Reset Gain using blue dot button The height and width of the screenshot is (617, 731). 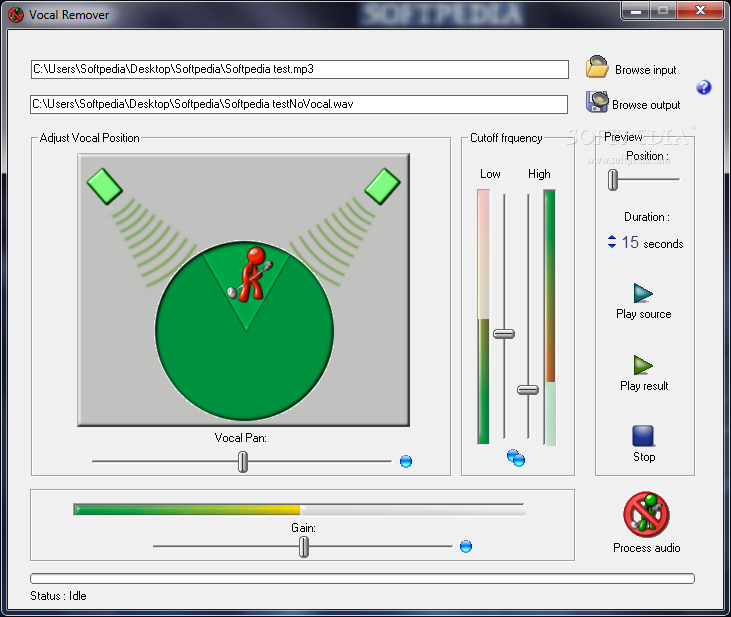point(466,546)
